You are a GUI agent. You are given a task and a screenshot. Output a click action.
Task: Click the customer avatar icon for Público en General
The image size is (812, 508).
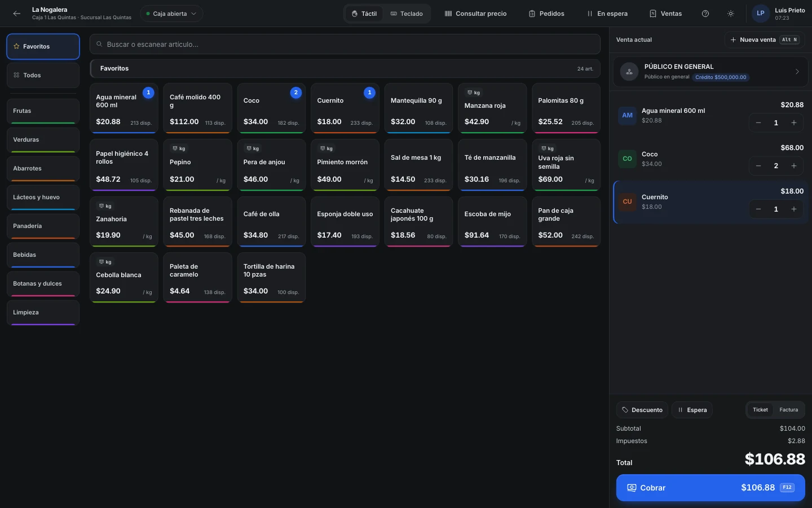coord(629,72)
